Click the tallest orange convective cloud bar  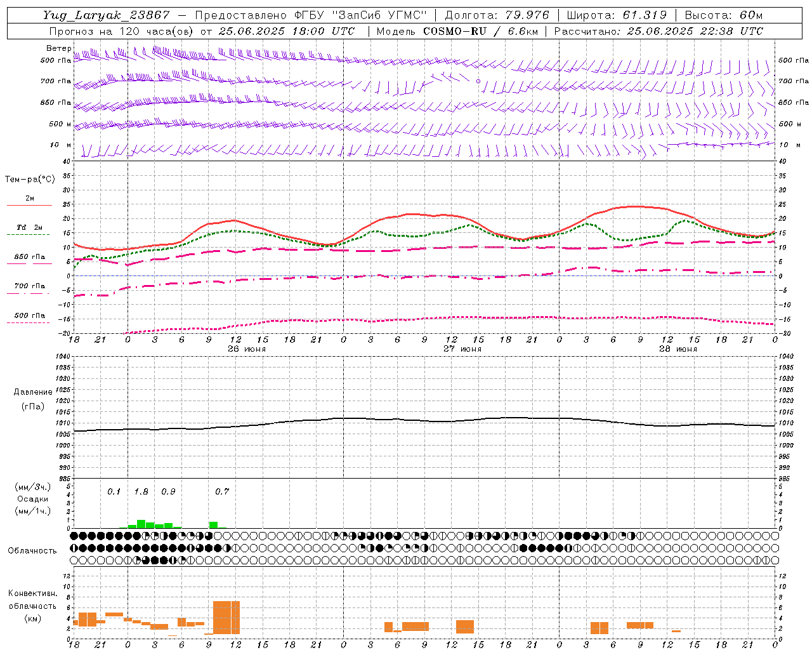click(x=226, y=618)
